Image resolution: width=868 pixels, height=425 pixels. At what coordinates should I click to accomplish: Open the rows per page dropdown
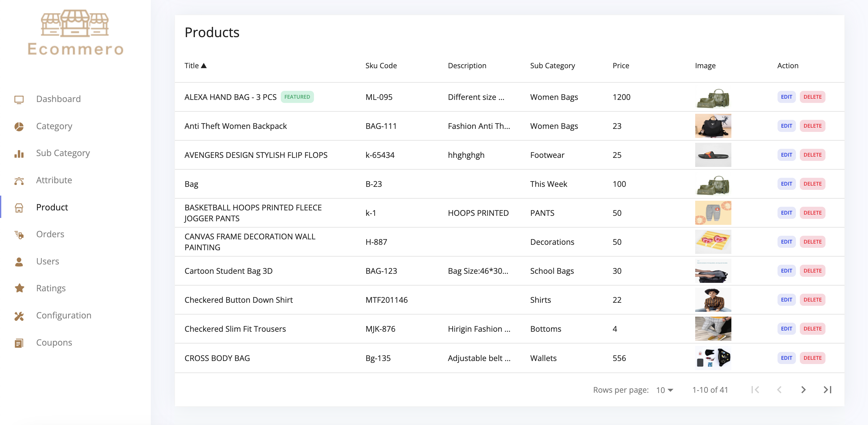point(664,390)
